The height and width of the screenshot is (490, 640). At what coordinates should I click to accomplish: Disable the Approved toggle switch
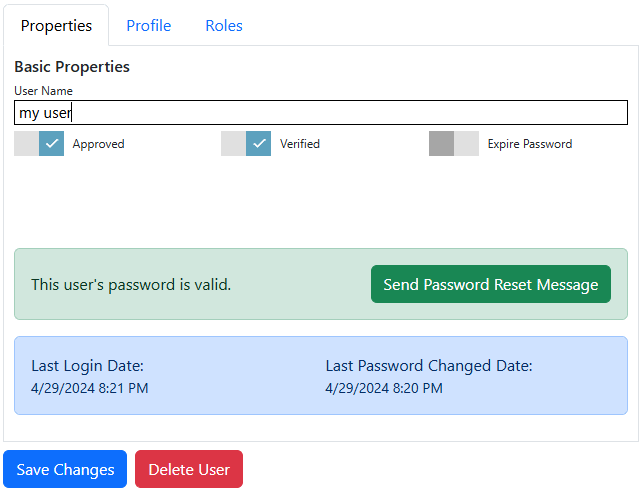point(39,144)
